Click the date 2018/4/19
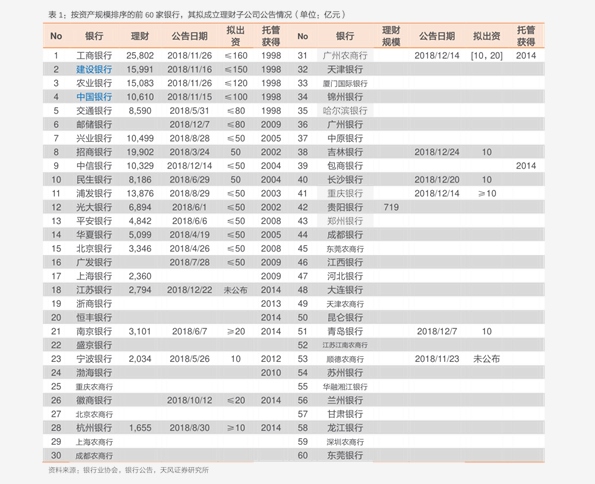Viewport: 595px width, 484px height. 189,235
